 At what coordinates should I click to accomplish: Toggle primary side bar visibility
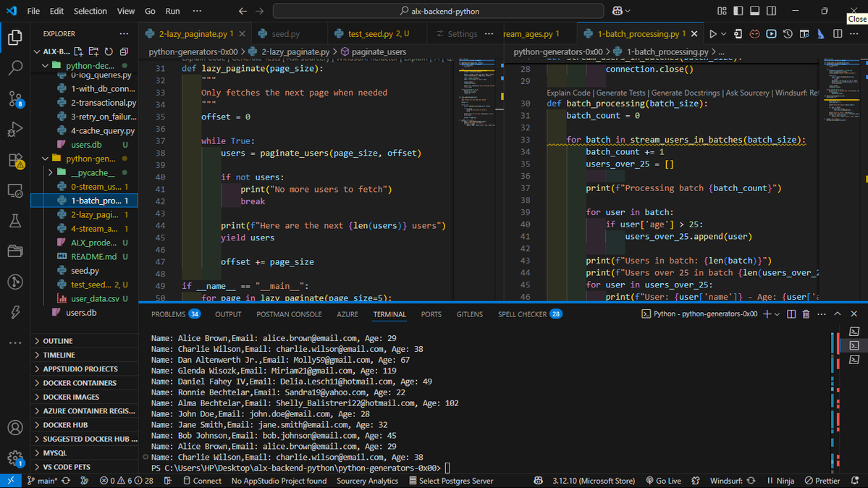738,11
